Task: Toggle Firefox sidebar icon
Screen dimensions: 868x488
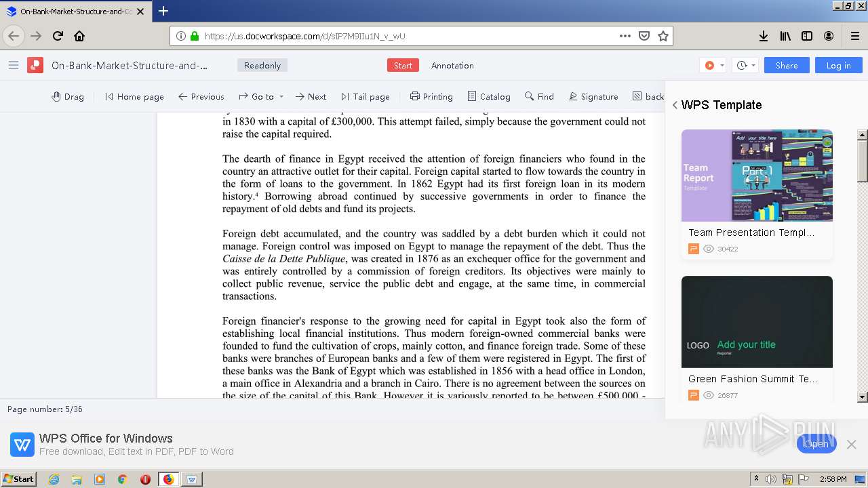Action: (807, 36)
